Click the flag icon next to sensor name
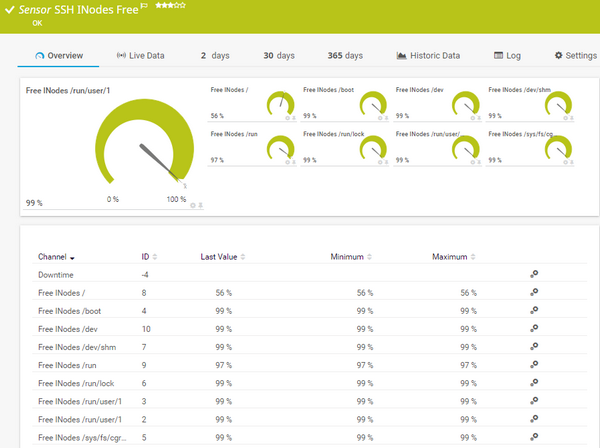This screenshot has height=448, width=600. [143, 7]
